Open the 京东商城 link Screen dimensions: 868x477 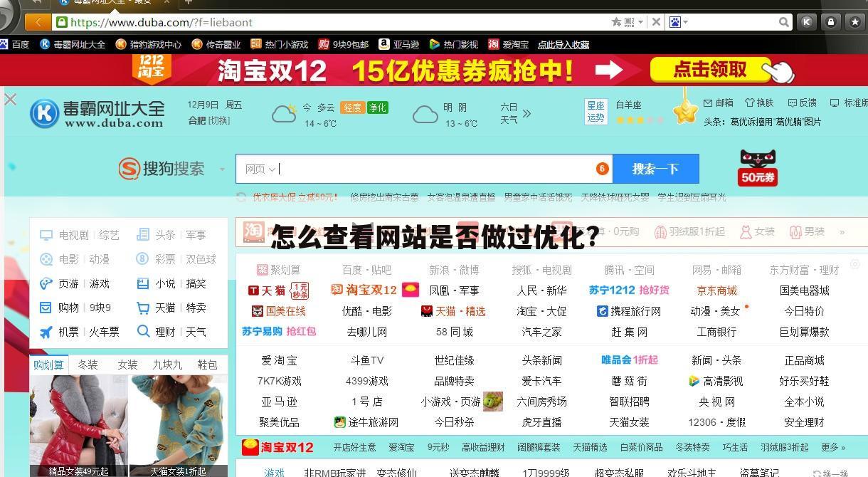pos(716,290)
